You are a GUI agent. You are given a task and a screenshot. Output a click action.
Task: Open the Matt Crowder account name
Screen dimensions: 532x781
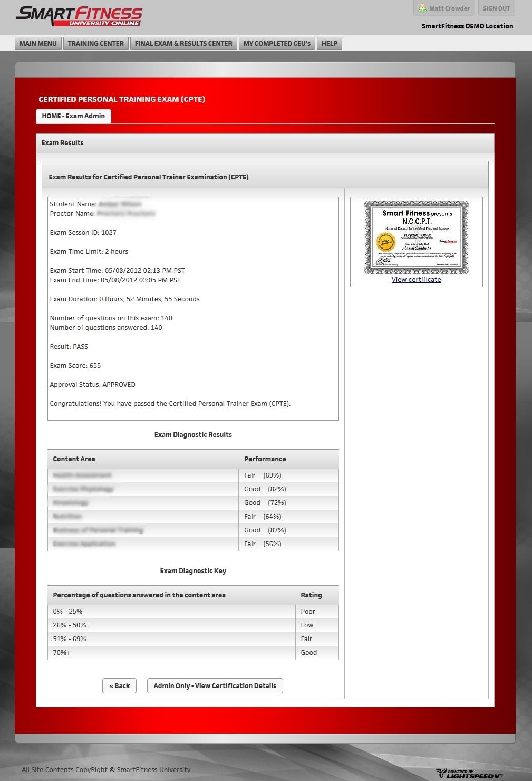coord(449,8)
